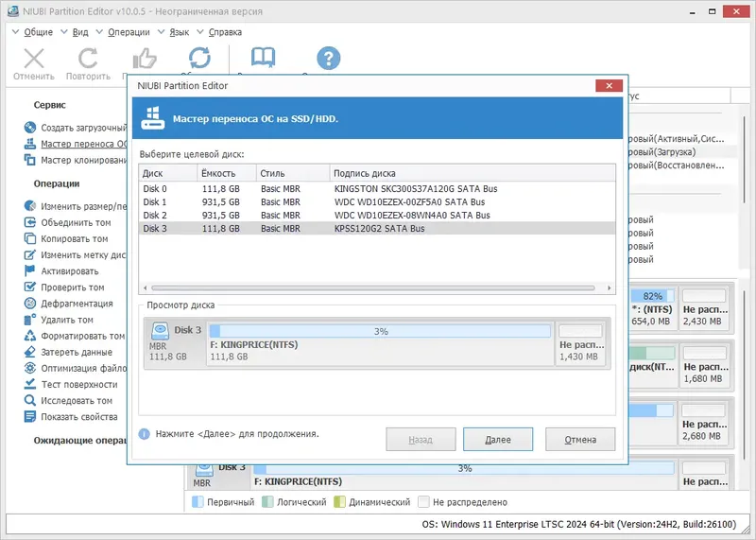The image size is (756, 540).
Task: Click Объединить том sidebar icon
Action: [30, 222]
